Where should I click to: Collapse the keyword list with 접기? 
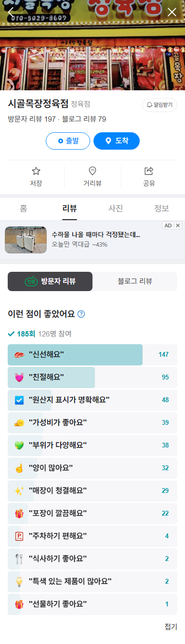click(171, 627)
